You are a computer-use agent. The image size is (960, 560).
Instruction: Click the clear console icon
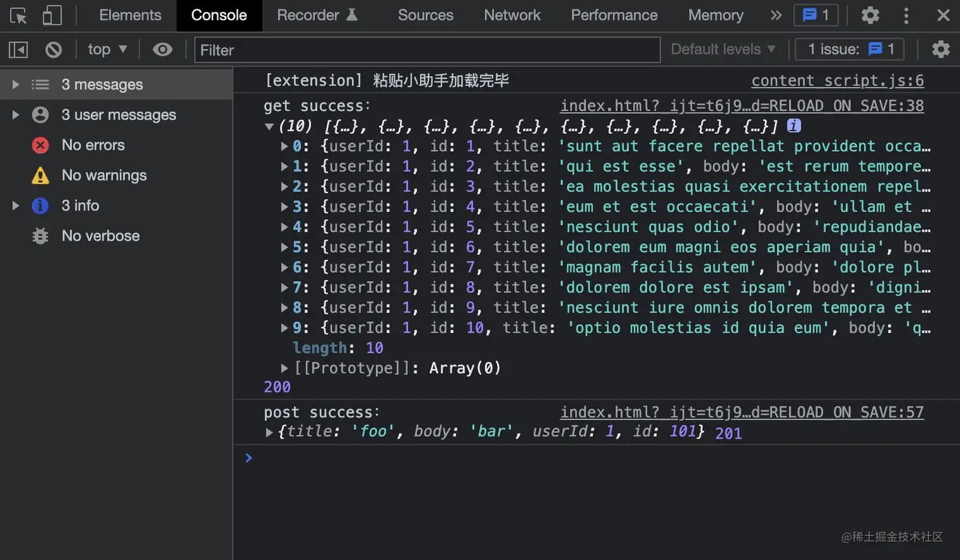pos(53,50)
